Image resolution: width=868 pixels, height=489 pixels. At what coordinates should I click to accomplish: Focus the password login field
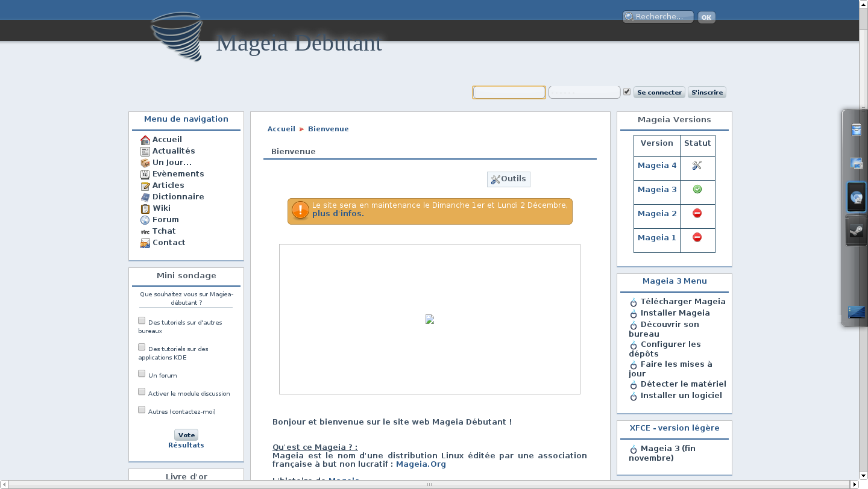(x=584, y=92)
